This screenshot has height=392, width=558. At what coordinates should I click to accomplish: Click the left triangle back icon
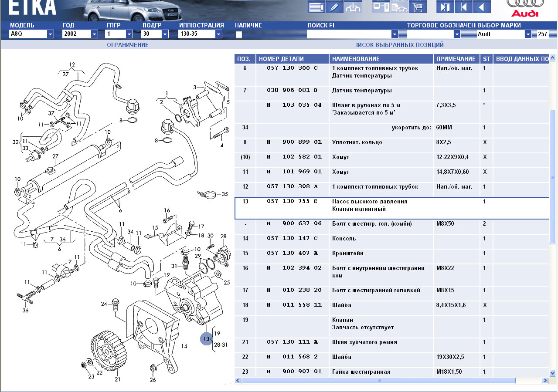482,7
